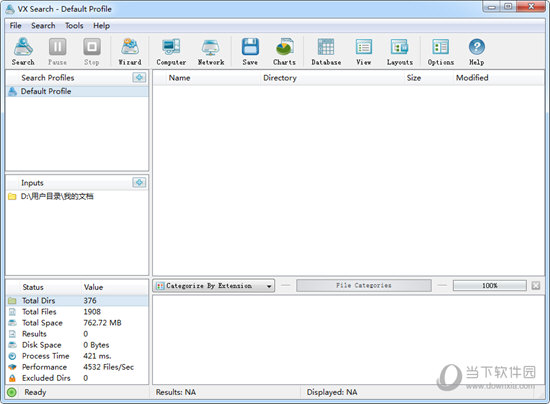
Task: Select the Results status row
Action: click(77, 334)
